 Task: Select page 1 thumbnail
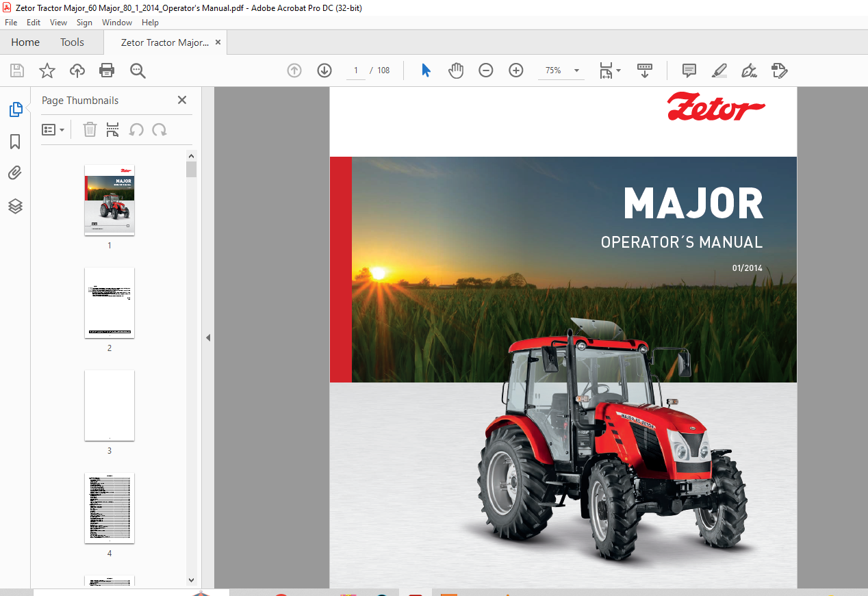110,200
